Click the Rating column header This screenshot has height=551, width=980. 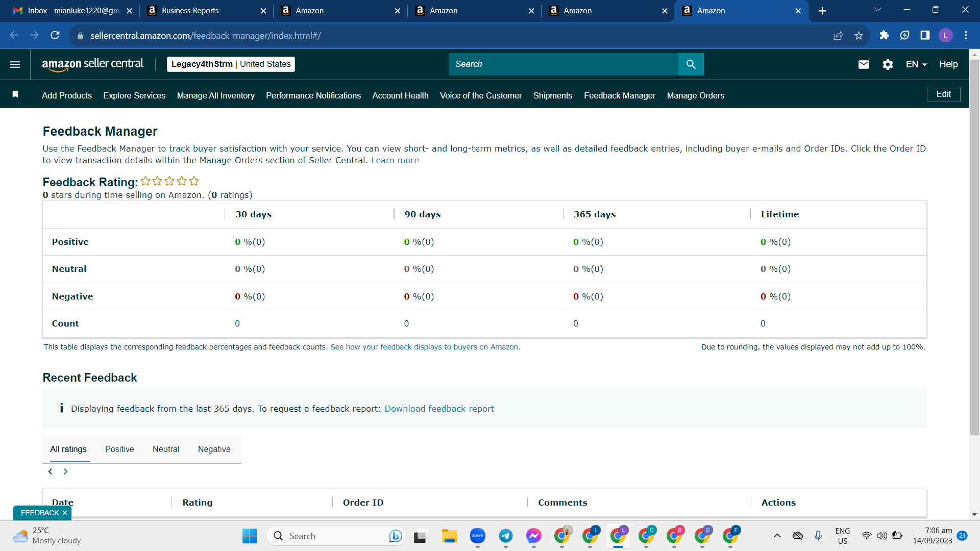click(x=198, y=503)
